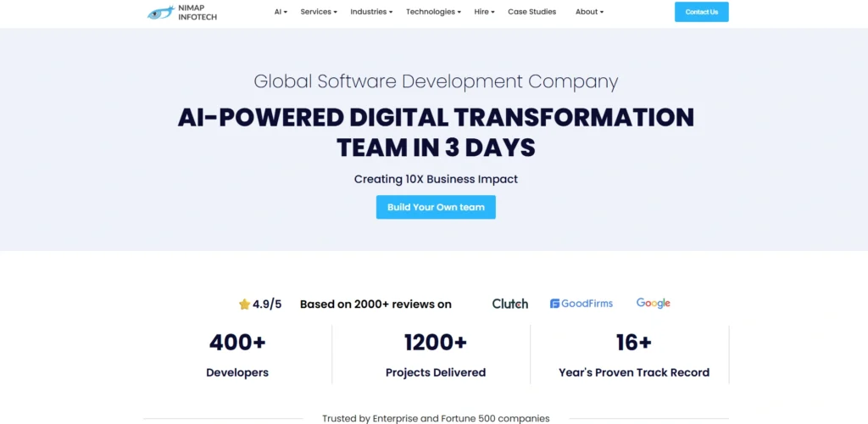
Task: Open the Clutch reviews logo
Action: pos(509,304)
